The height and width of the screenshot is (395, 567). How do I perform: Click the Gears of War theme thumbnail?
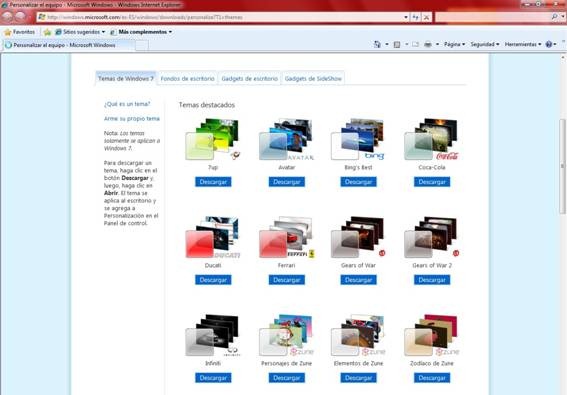pos(358,238)
